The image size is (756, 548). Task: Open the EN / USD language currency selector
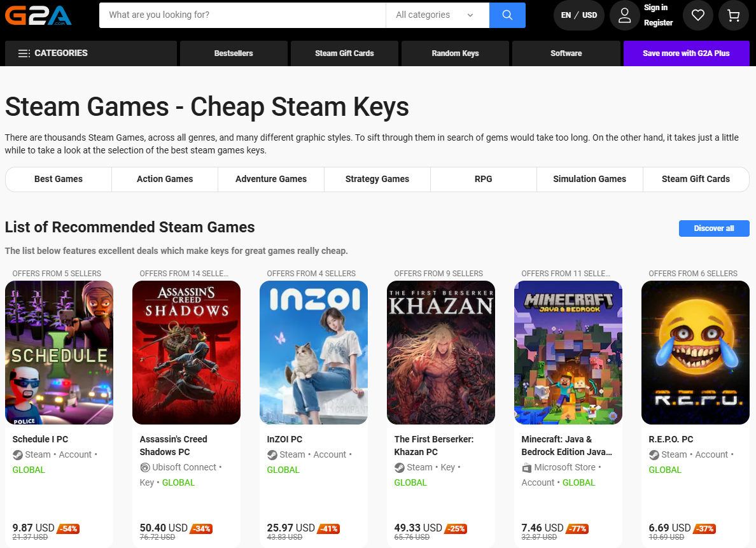click(579, 15)
